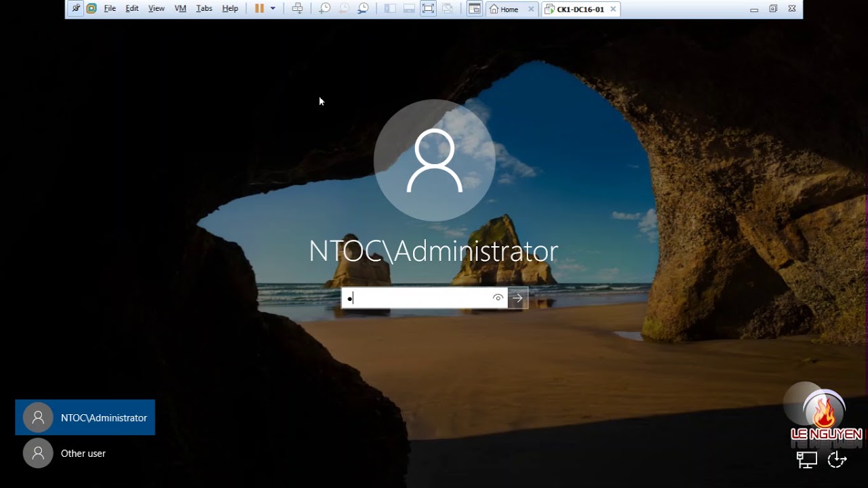Close the CK1-DC16-01 tab
Image resolution: width=868 pixels, height=488 pixels.
(x=614, y=9)
